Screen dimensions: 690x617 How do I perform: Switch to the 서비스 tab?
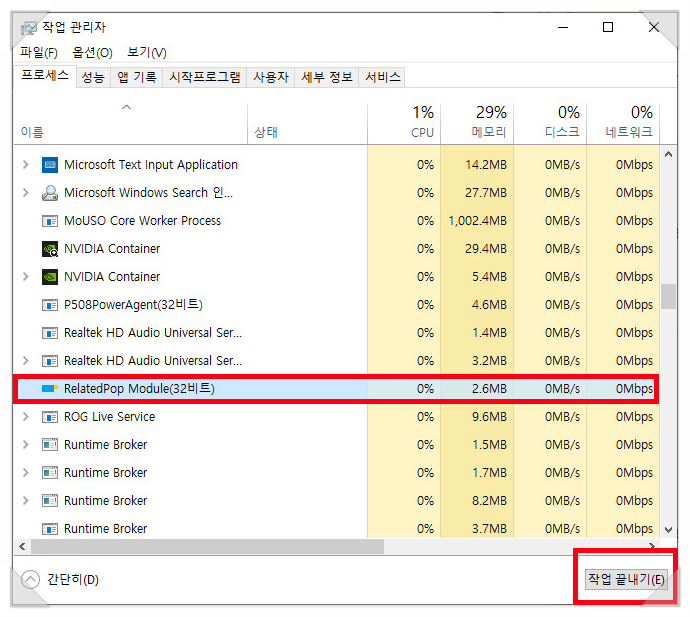click(382, 77)
